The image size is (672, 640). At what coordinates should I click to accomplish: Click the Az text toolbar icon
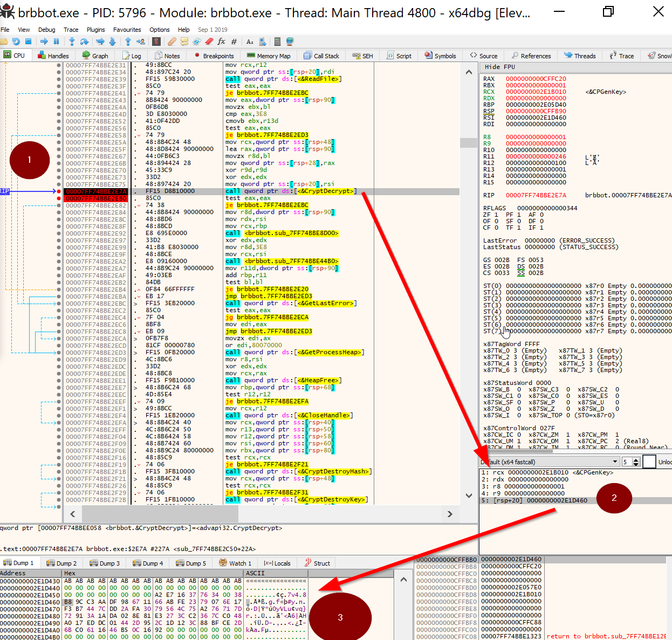point(250,41)
